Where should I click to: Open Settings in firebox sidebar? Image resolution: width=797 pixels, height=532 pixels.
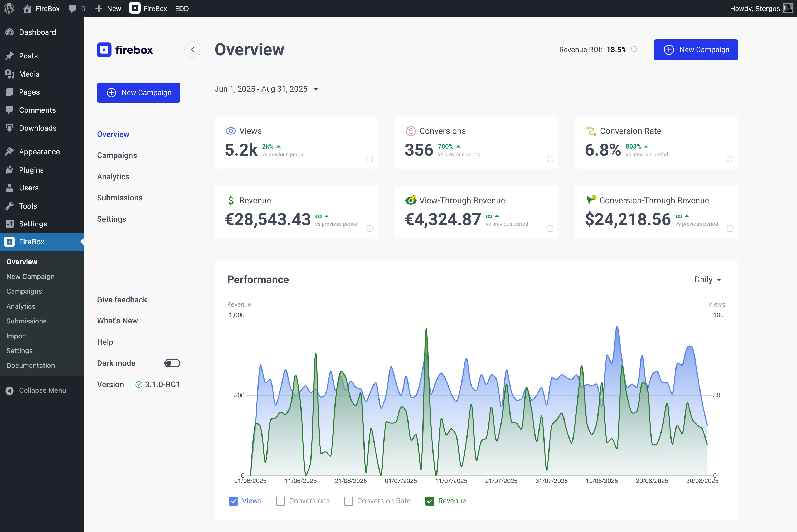[x=111, y=219]
